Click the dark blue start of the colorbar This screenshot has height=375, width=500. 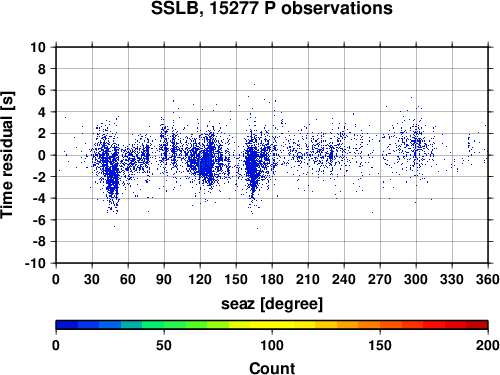click(x=67, y=325)
